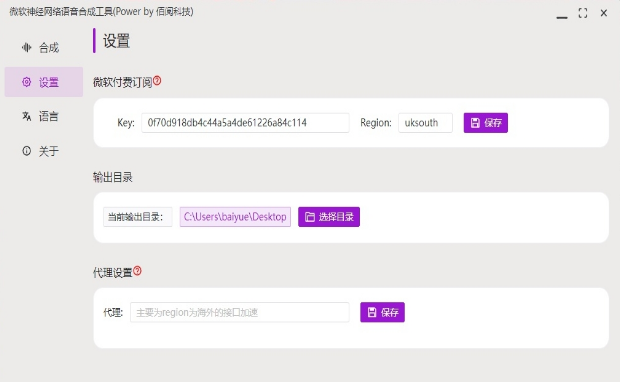Screen dimensions: 620x382
Task: Open the 合成 synthesis page
Action: point(43,48)
